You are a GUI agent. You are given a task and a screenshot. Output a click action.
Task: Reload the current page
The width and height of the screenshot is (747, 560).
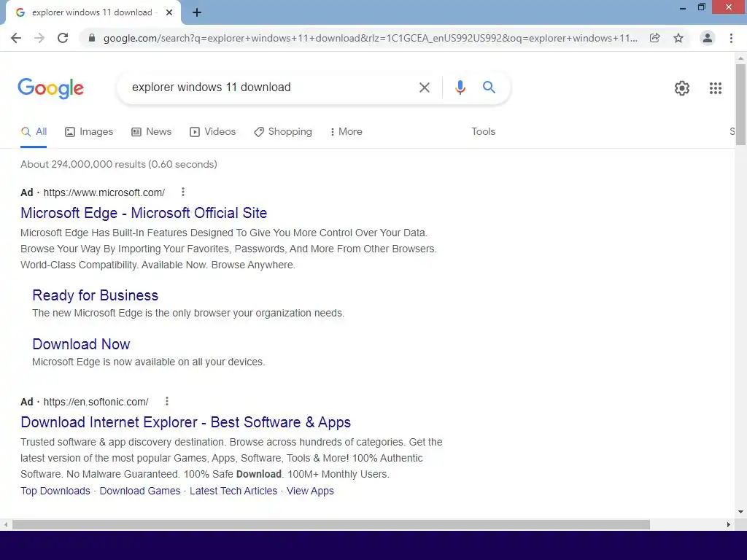pos(63,38)
